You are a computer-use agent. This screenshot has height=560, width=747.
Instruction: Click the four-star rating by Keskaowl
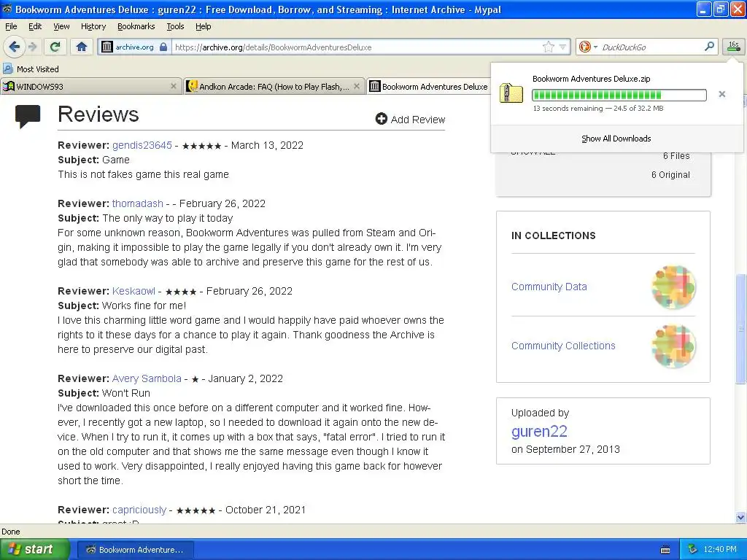point(181,292)
